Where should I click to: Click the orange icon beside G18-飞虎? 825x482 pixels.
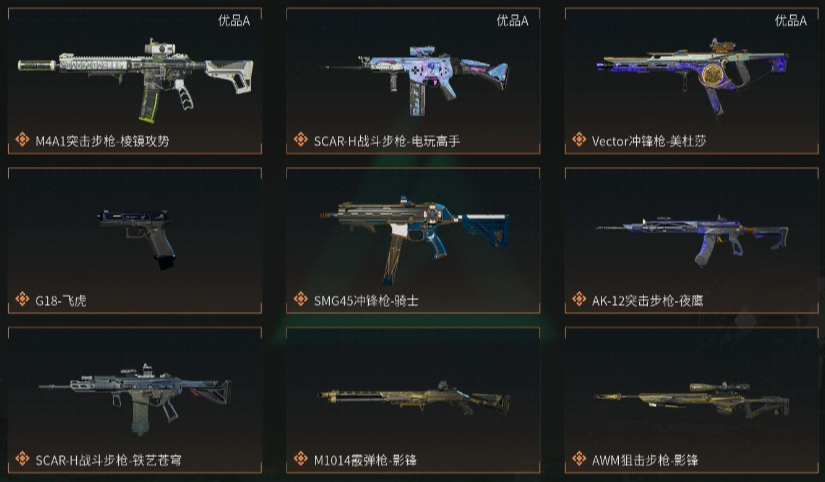point(22,299)
